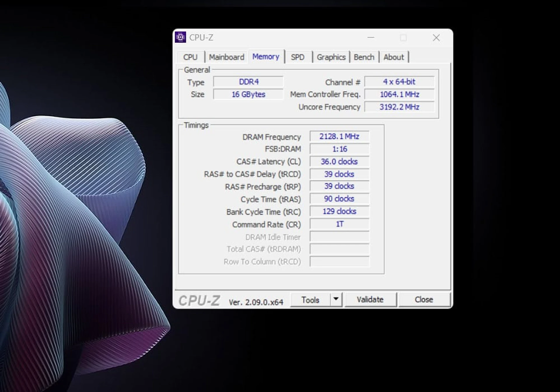This screenshot has width=560, height=392.
Task: Open the About tab
Action: (394, 57)
